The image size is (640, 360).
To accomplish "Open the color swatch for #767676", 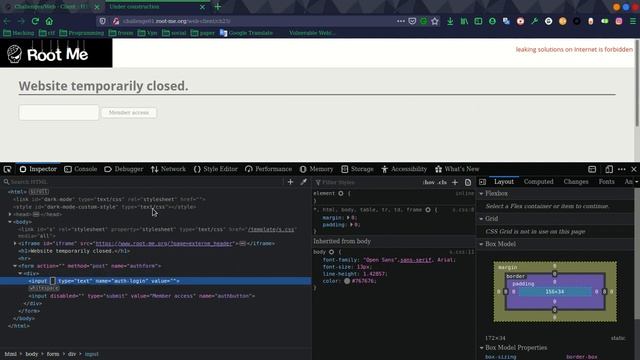I will pyautogui.click(x=347, y=281).
